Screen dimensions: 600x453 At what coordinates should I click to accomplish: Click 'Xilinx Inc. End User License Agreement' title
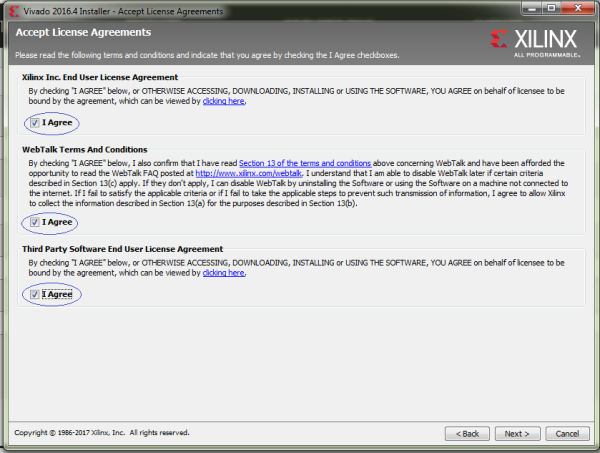click(x=100, y=77)
